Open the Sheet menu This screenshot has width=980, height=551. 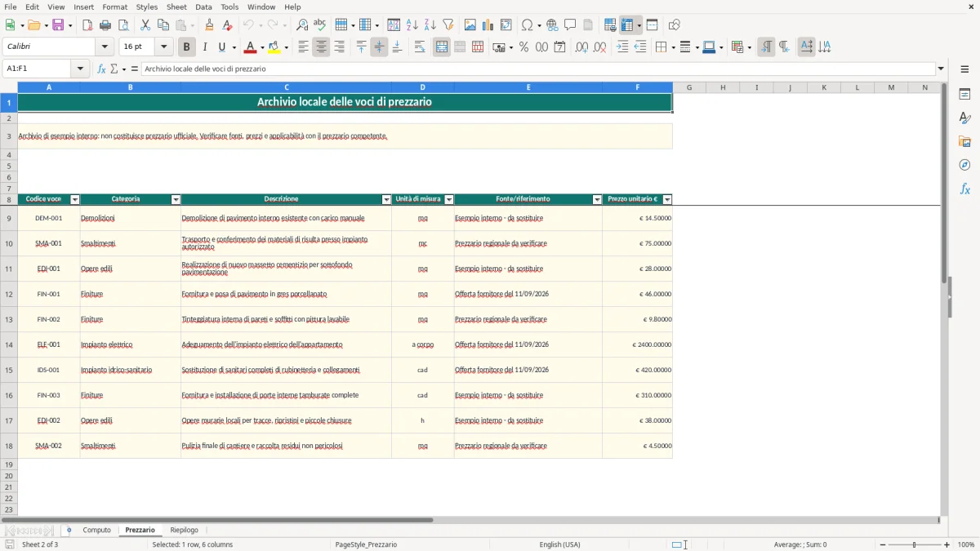tap(176, 7)
